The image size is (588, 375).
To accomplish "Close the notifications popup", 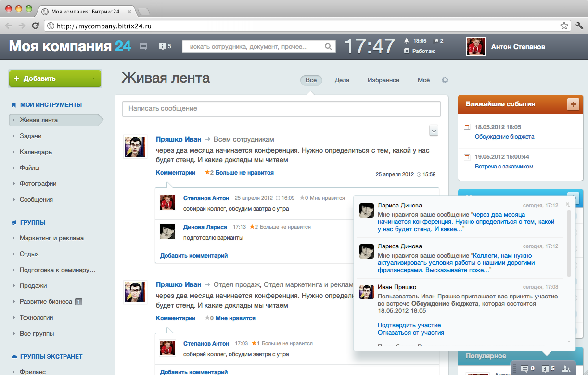I will [x=568, y=204].
